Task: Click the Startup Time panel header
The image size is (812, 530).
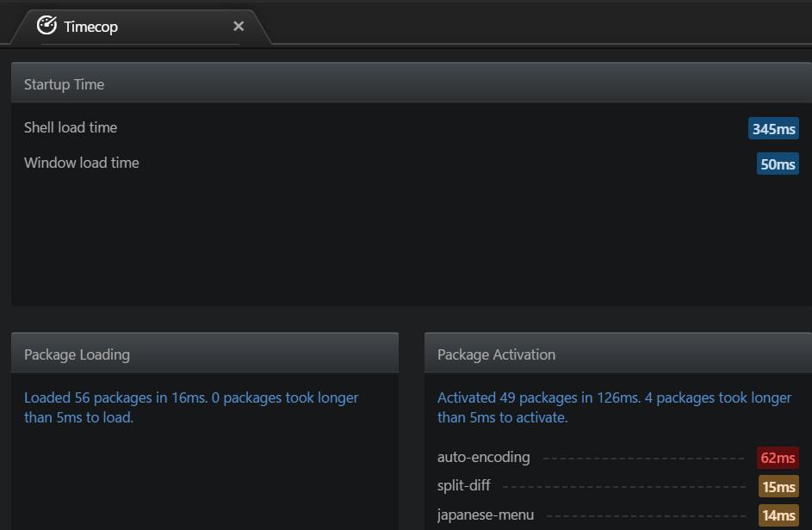Action: (x=412, y=83)
